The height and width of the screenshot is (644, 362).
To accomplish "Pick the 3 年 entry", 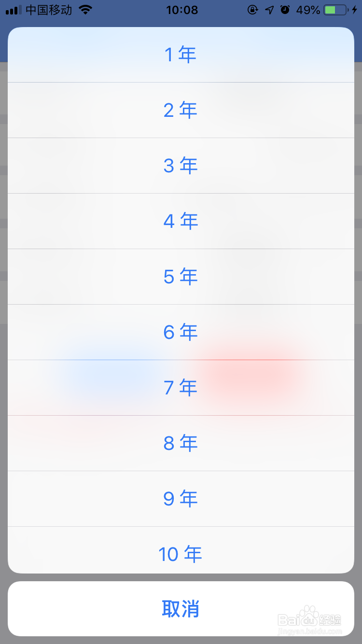I will (181, 166).
